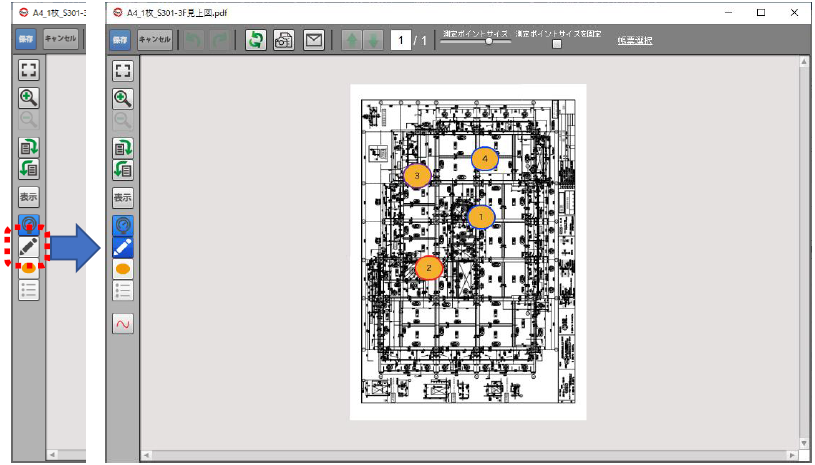The height and width of the screenshot is (465, 815).
Task: Select measurement point marker 2 on drawing
Action: point(429,267)
